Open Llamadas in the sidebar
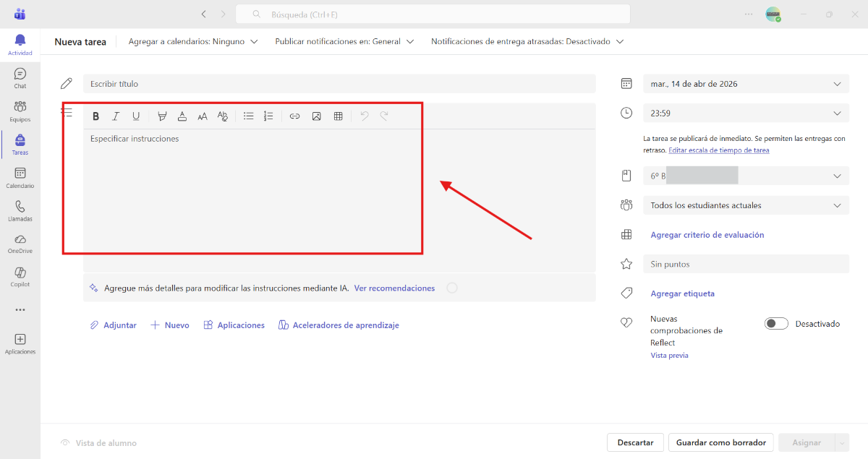 [x=20, y=210]
